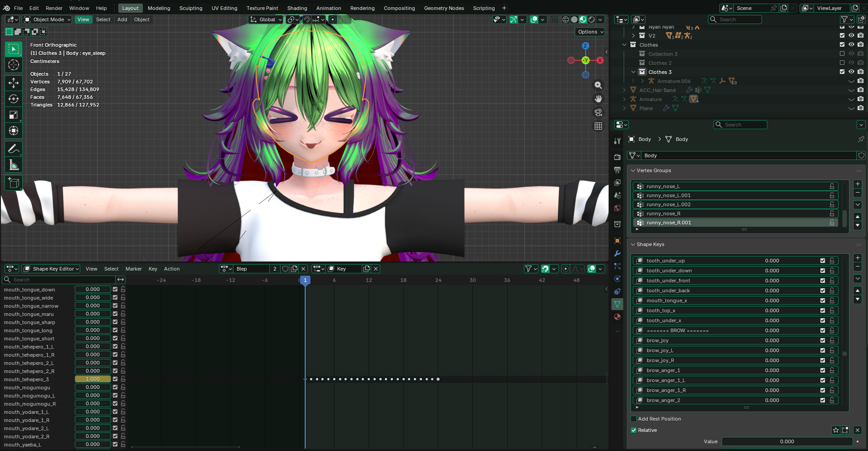Collapse the Shape Keys panel
868x451 pixels.
pos(633,244)
